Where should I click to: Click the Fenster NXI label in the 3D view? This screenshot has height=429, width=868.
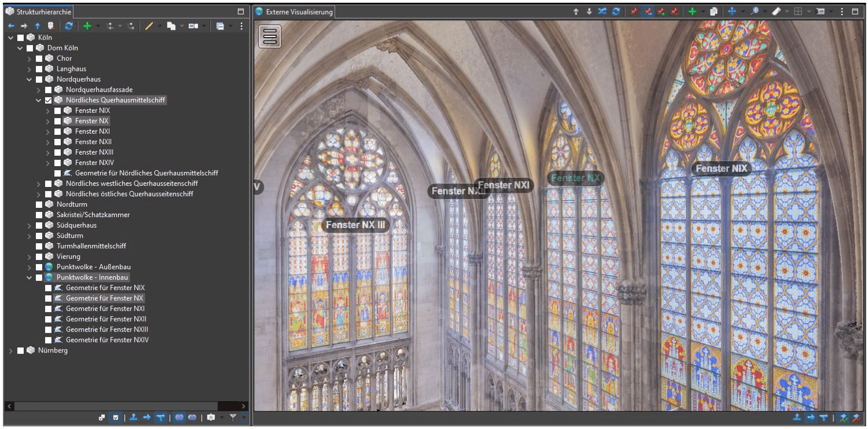point(504,185)
